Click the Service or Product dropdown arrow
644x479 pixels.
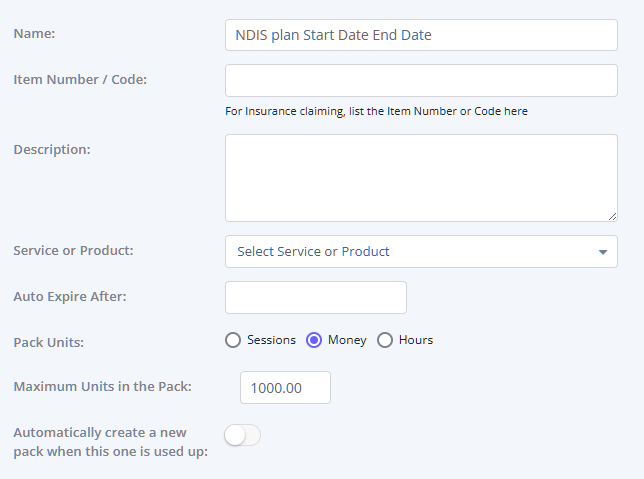pyautogui.click(x=603, y=252)
